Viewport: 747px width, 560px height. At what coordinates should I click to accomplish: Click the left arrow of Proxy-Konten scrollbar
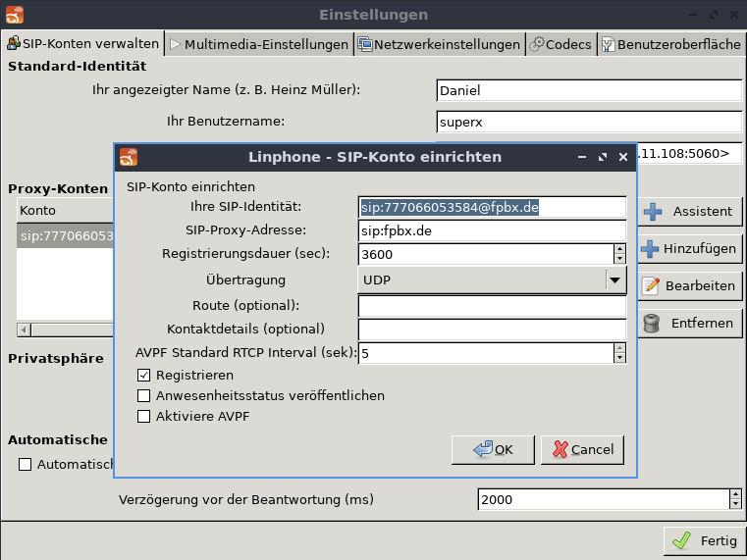click(24, 330)
